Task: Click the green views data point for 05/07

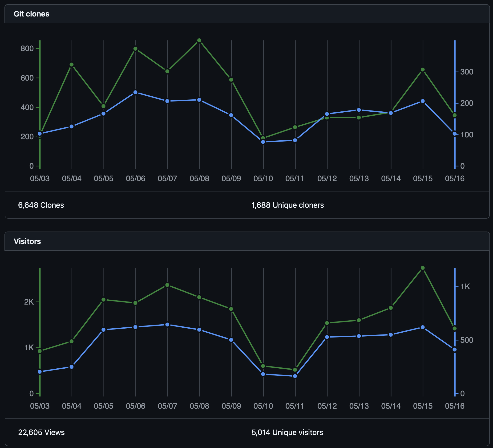Action: [x=167, y=285]
